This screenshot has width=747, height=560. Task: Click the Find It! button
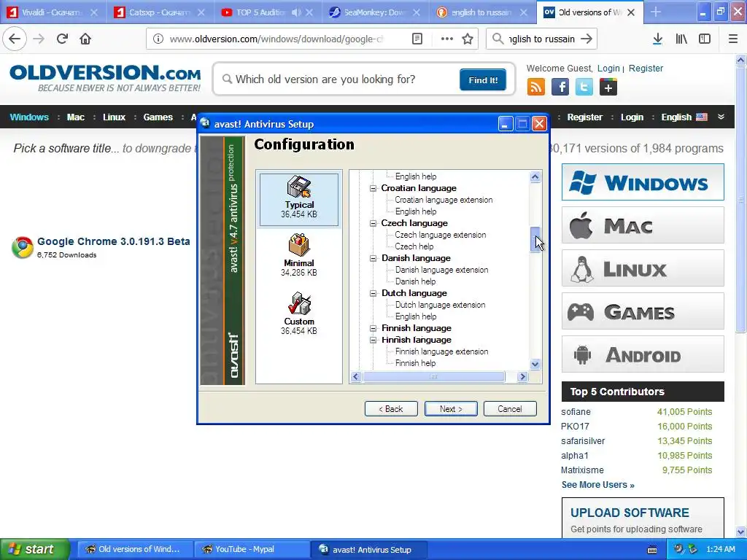tap(483, 80)
